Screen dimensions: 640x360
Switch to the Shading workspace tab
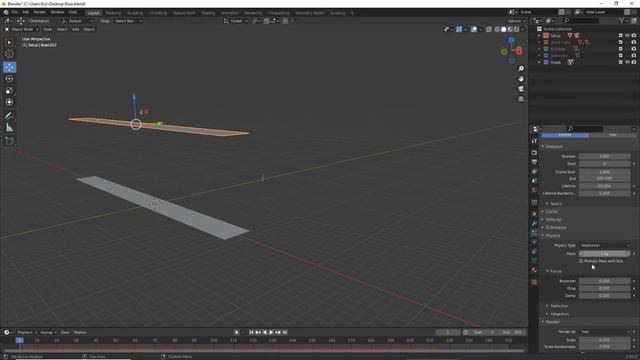point(208,13)
